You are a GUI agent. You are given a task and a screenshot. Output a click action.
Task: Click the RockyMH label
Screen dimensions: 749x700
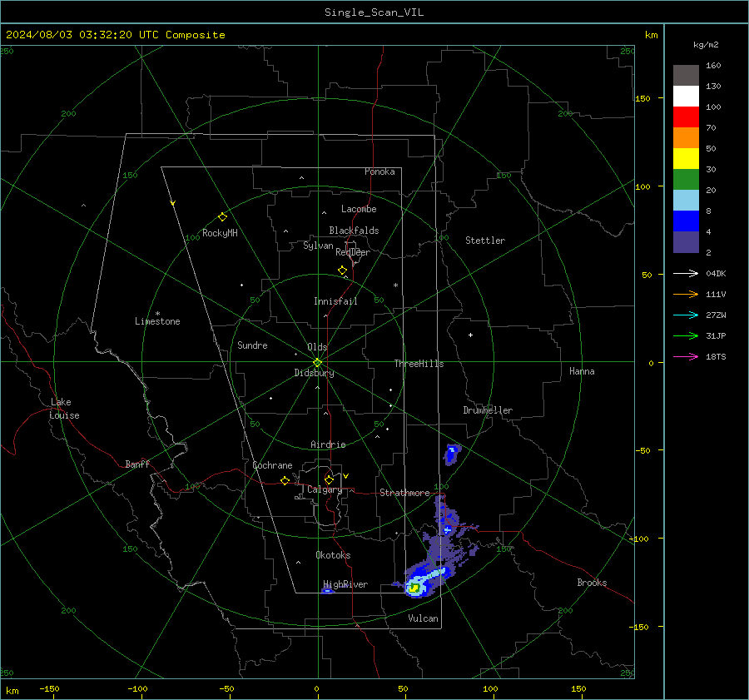click(x=220, y=233)
